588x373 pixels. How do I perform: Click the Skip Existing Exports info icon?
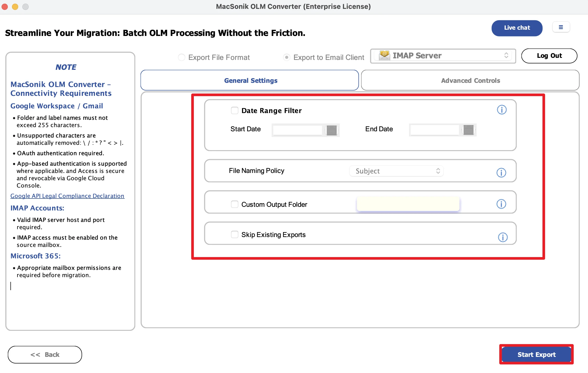click(503, 237)
